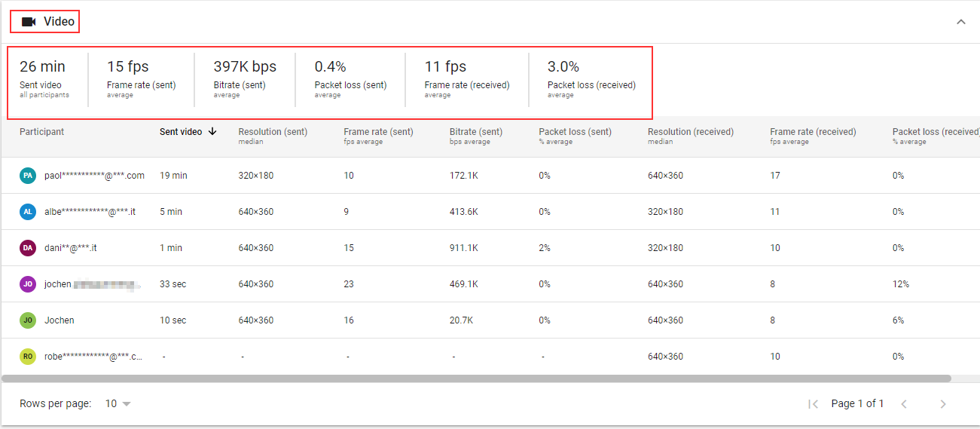The image size is (980, 429).
Task: Click the video camera icon beside Video
Action: click(x=29, y=22)
